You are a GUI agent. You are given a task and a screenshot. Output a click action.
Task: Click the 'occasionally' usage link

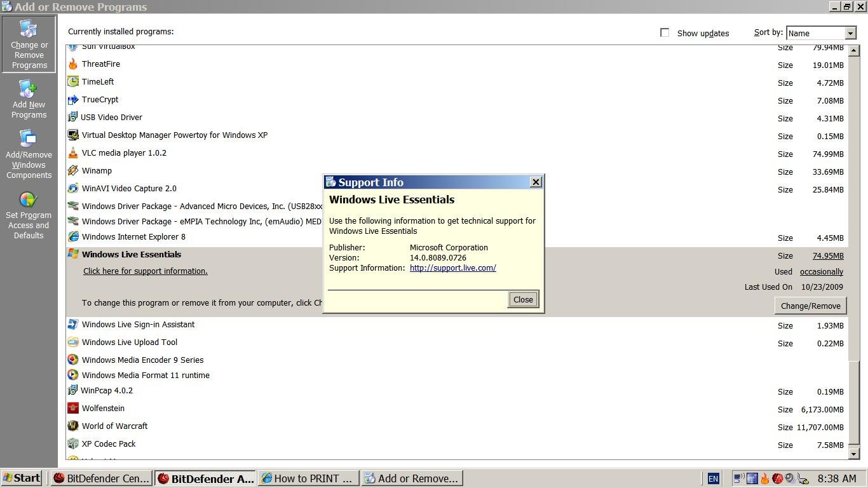pos(822,272)
